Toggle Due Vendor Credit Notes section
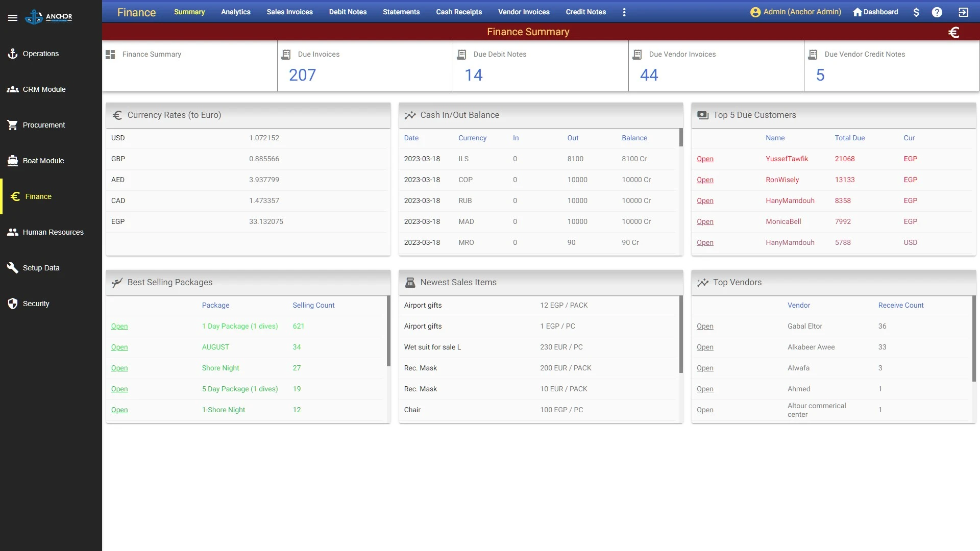The height and width of the screenshot is (551, 980). click(x=865, y=54)
